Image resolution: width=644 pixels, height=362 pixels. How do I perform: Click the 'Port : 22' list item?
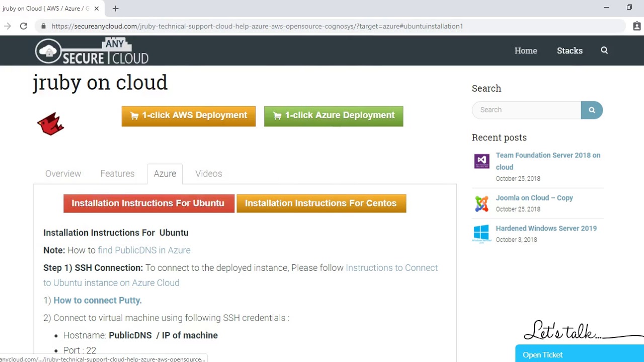pos(79,350)
